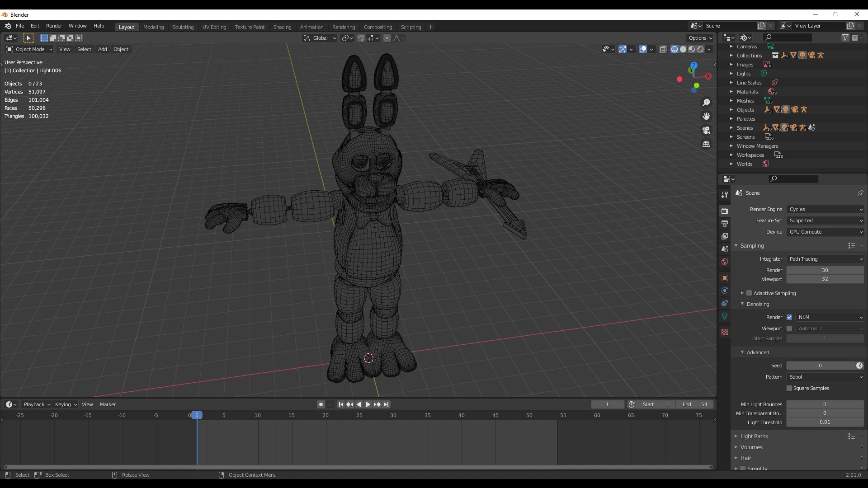Switch to the Sculpting workspace tab
This screenshot has height=488, width=868.
click(x=183, y=27)
